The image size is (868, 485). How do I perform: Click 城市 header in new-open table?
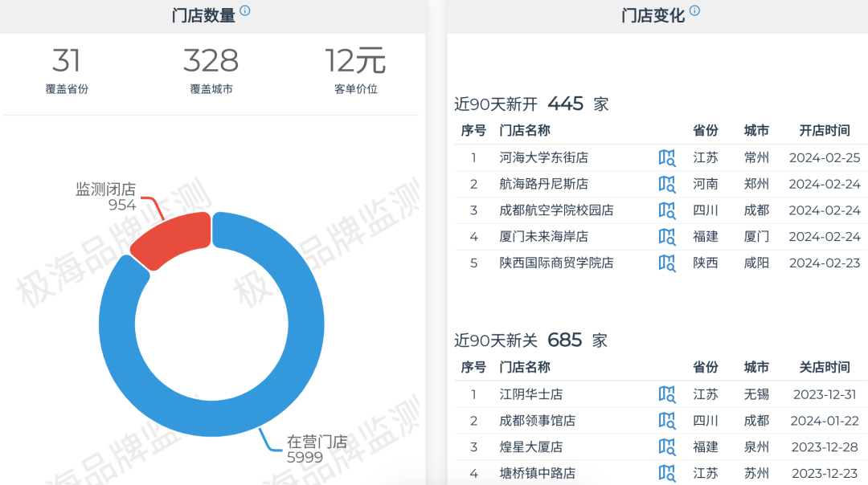[756, 131]
